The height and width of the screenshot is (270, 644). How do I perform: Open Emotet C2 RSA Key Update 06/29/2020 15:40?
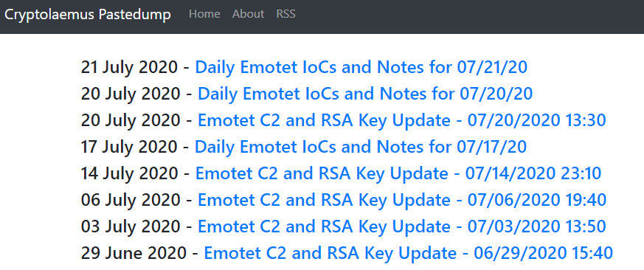tap(408, 253)
